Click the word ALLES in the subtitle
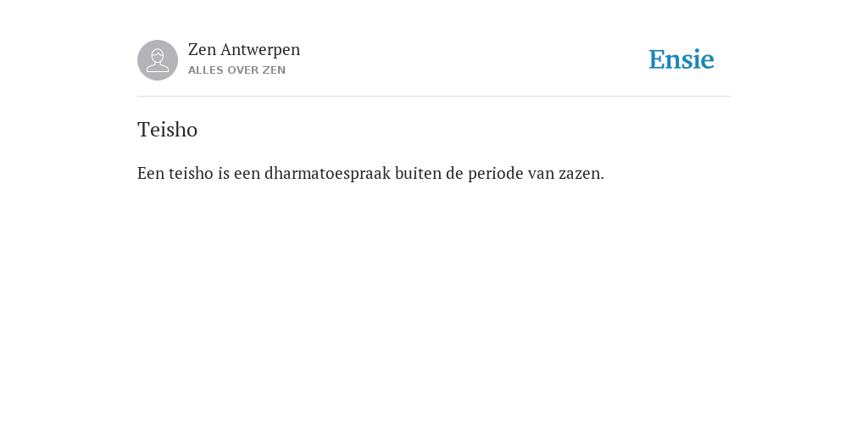 point(206,70)
